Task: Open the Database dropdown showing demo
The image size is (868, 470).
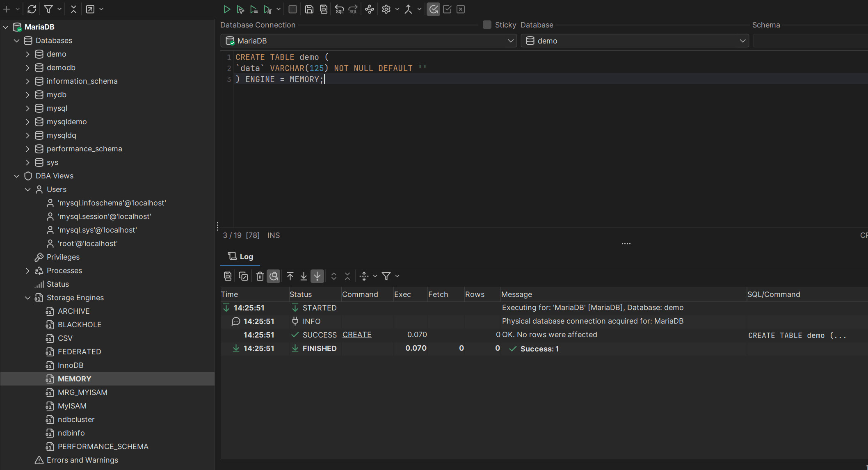Action: [x=635, y=41]
